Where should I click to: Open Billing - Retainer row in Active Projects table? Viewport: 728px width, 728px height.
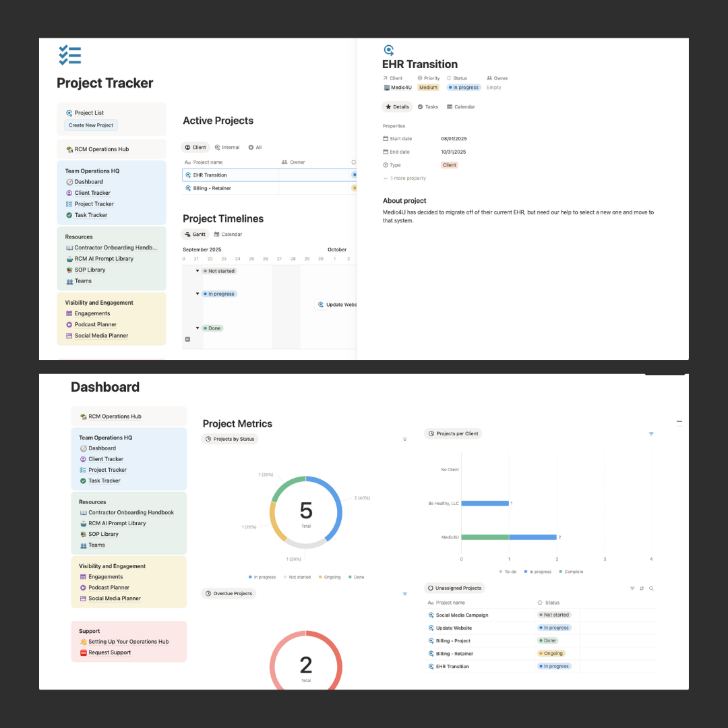tap(269, 189)
